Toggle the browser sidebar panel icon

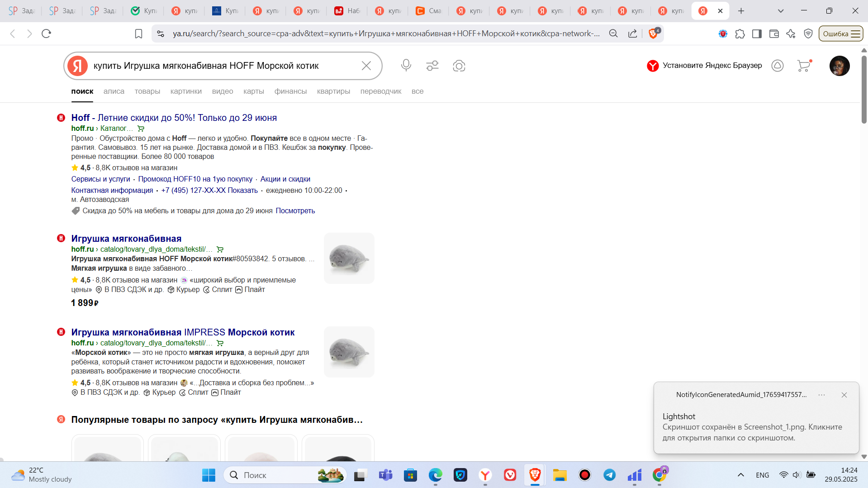point(757,33)
